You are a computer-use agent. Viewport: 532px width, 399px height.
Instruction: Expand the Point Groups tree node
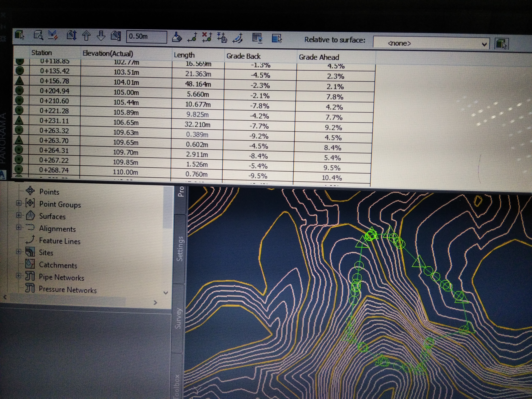pos(18,203)
